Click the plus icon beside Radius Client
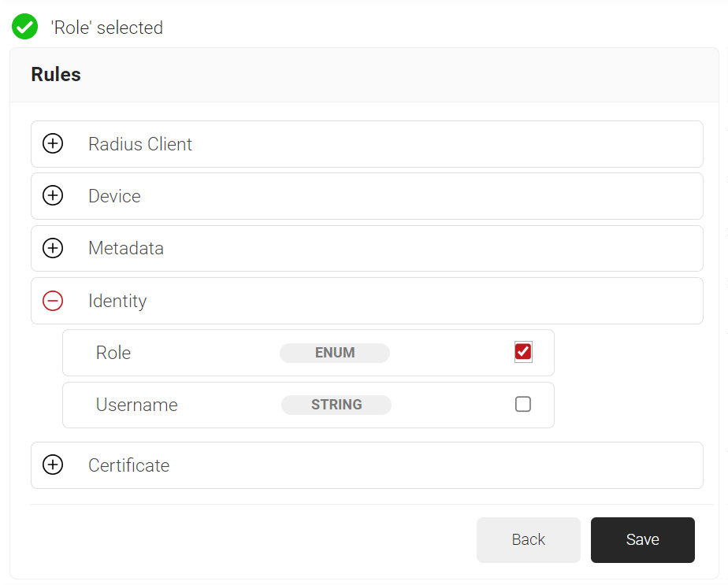The image size is (728, 585). [x=53, y=144]
